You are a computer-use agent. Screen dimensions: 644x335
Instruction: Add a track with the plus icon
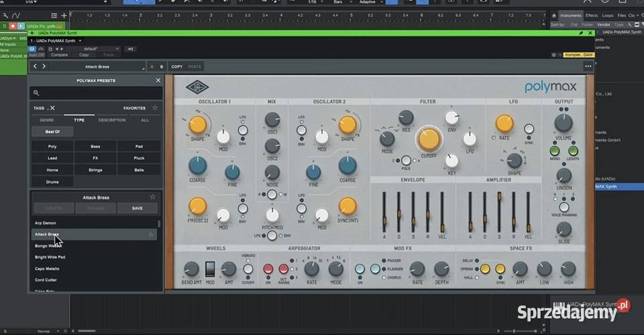tap(64, 15)
